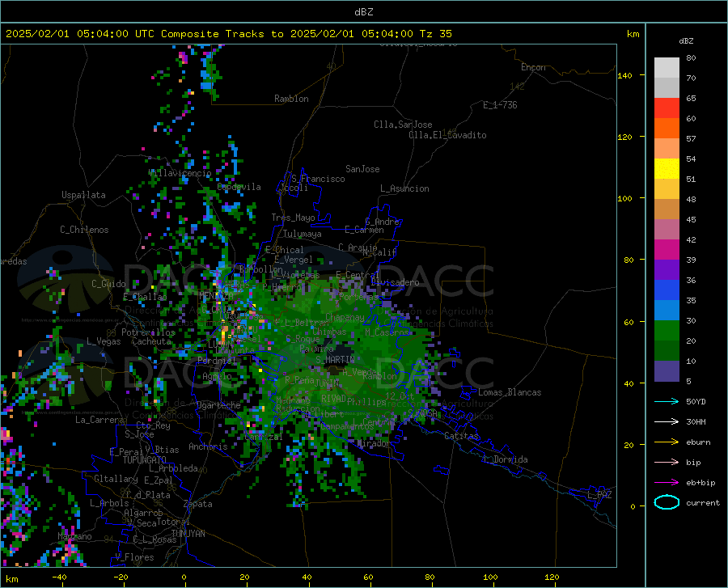Click the 'Manzano' place label
Image resolution: width=728 pixels, height=588 pixels.
74,536
